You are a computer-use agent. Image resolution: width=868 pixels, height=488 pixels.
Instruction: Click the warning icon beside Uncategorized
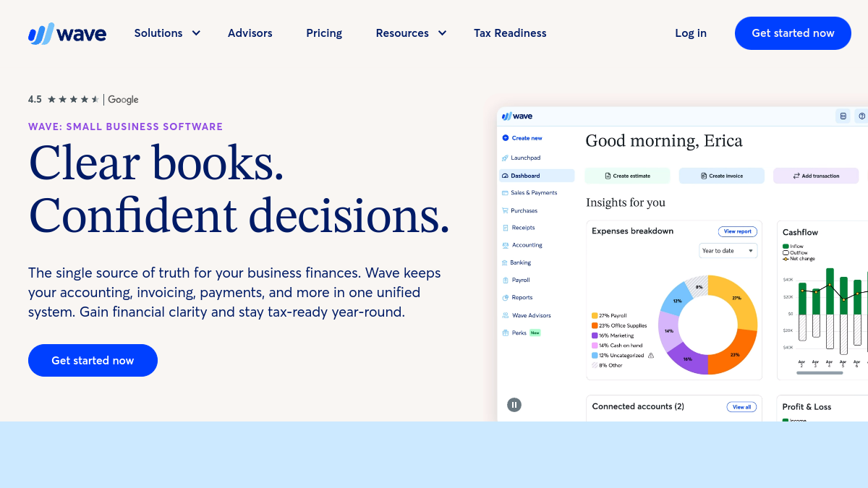tap(651, 356)
